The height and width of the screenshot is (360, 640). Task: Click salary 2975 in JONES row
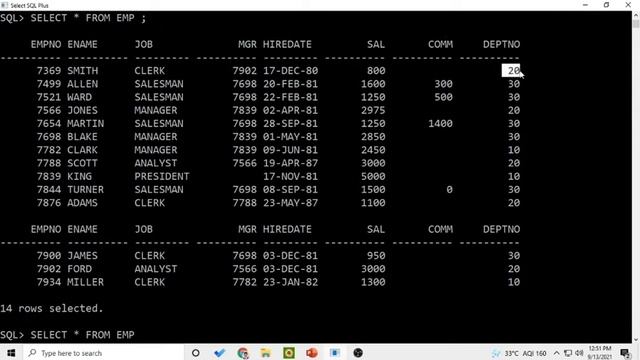point(373,110)
